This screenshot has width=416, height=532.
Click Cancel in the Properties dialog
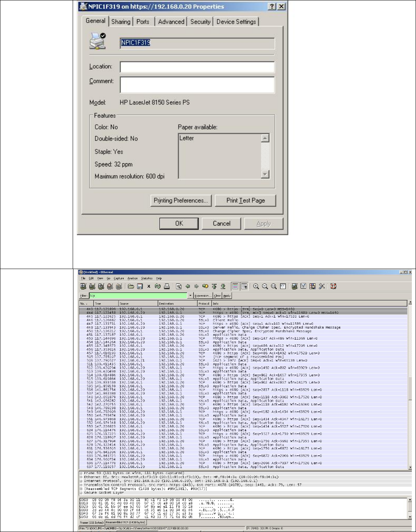pyautogui.click(x=221, y=224)
